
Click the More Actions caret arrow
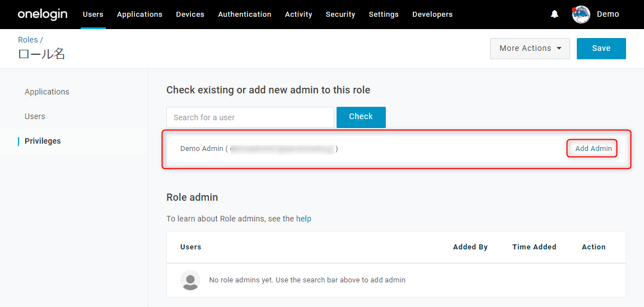click(x=559, y=48)
